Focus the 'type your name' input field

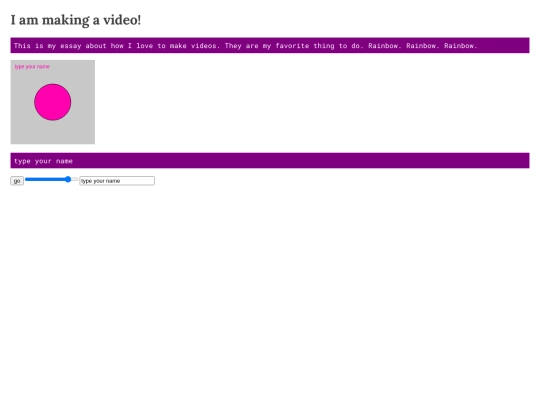coord(117,181)
